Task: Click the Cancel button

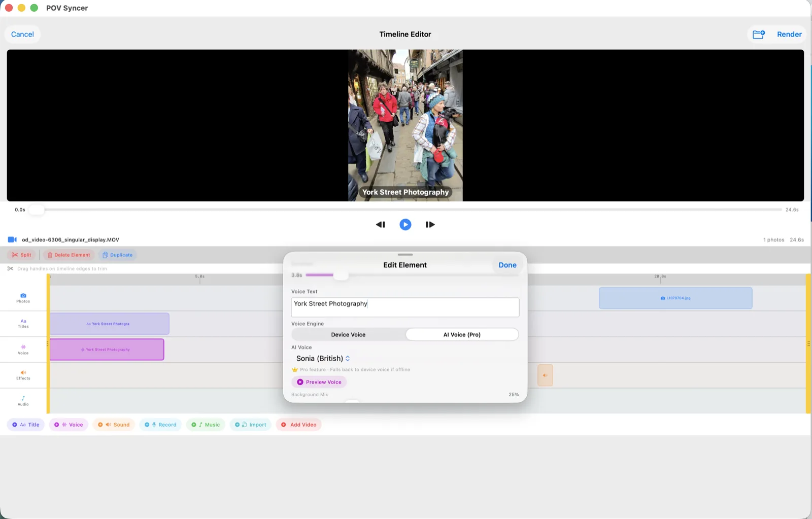Action: pyautogui.click(x=22, y=34)
